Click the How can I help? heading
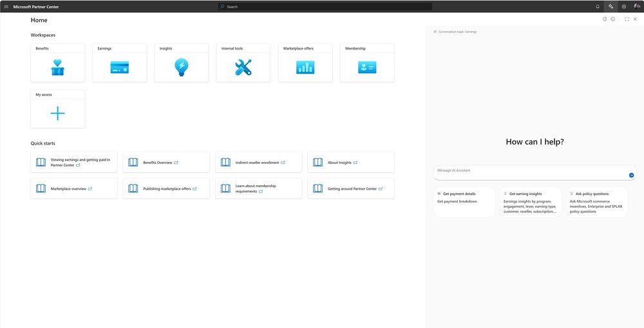This screenshot has width=644, height=328. pos(535,142)
